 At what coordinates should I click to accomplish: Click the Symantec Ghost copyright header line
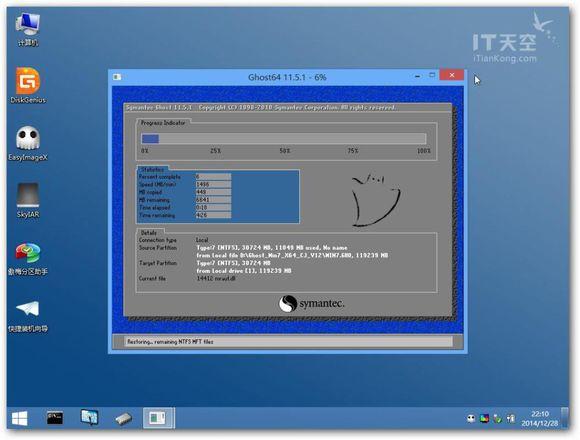point(261,108)
